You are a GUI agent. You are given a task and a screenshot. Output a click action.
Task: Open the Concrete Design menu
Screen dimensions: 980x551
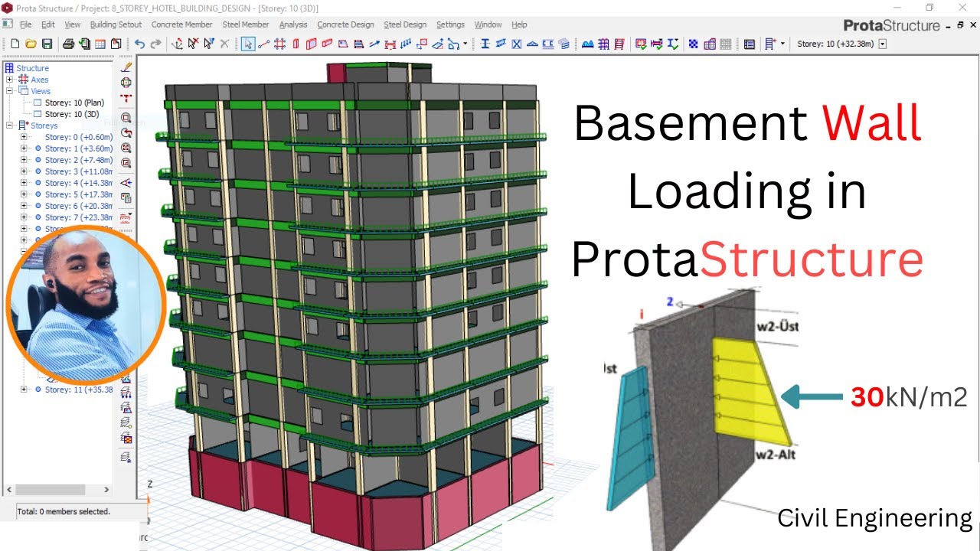tap(346, 24)
